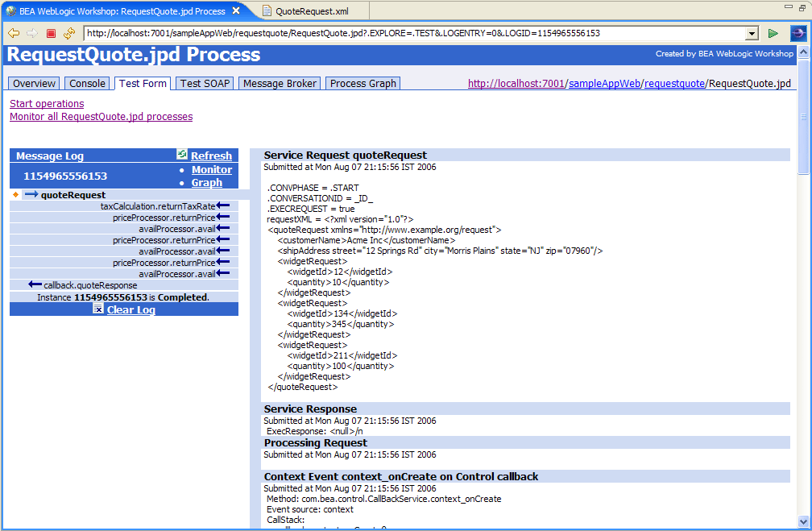
Task: Follow the http://localhost:7001 link
Action: click(x=516, y=84)
